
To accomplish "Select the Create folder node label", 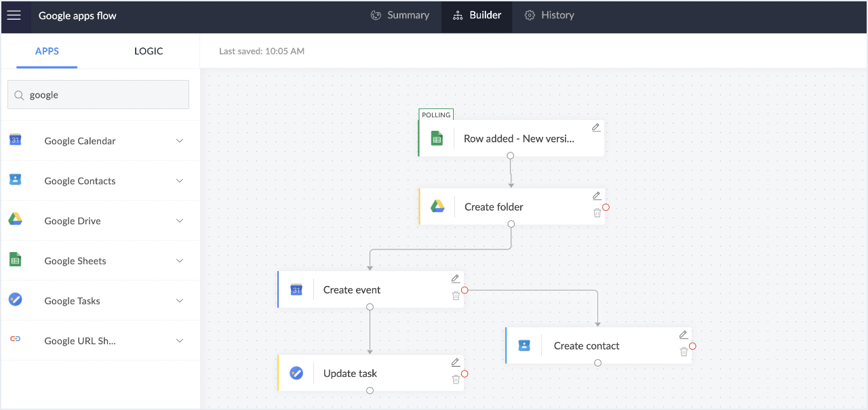I will click(494, 207).
